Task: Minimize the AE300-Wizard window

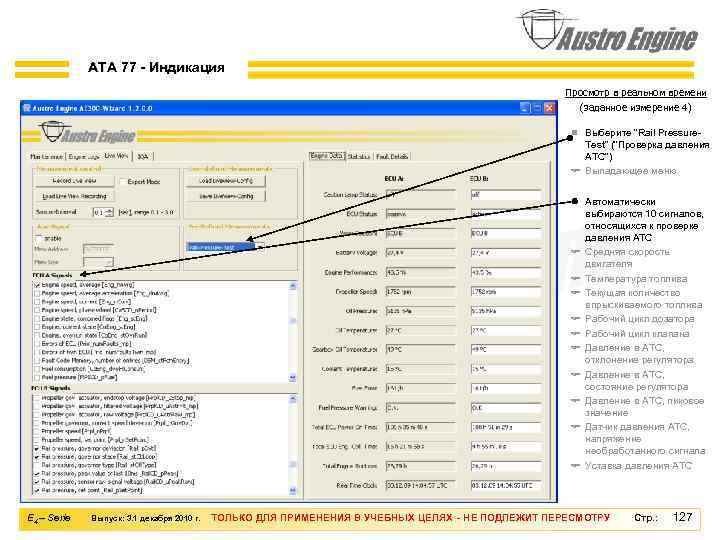Action: 525,108
